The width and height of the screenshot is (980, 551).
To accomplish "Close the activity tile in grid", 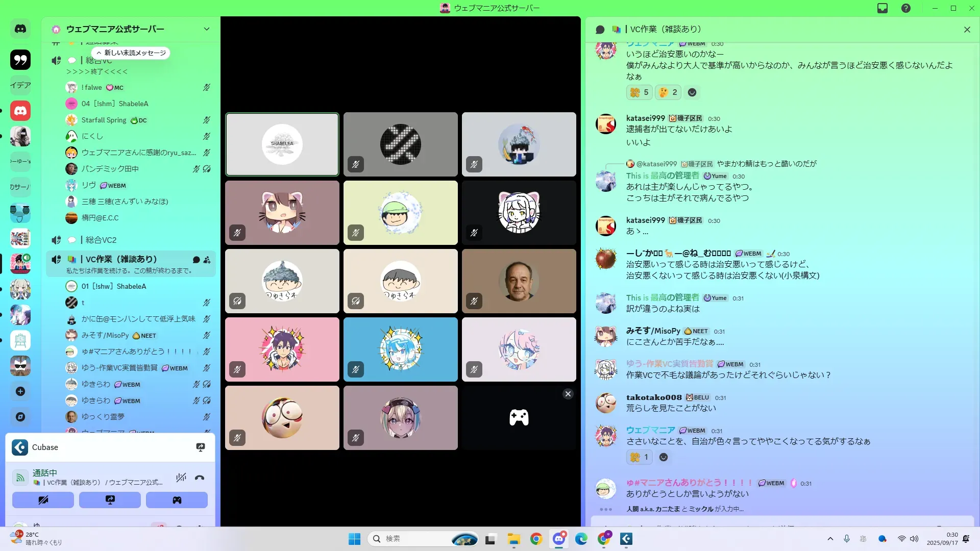I will 568,394.
